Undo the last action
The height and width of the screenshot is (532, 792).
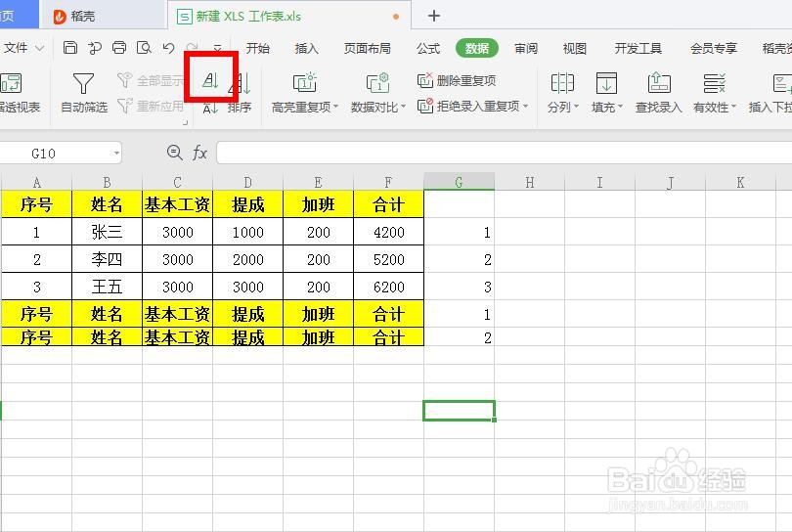169,48
